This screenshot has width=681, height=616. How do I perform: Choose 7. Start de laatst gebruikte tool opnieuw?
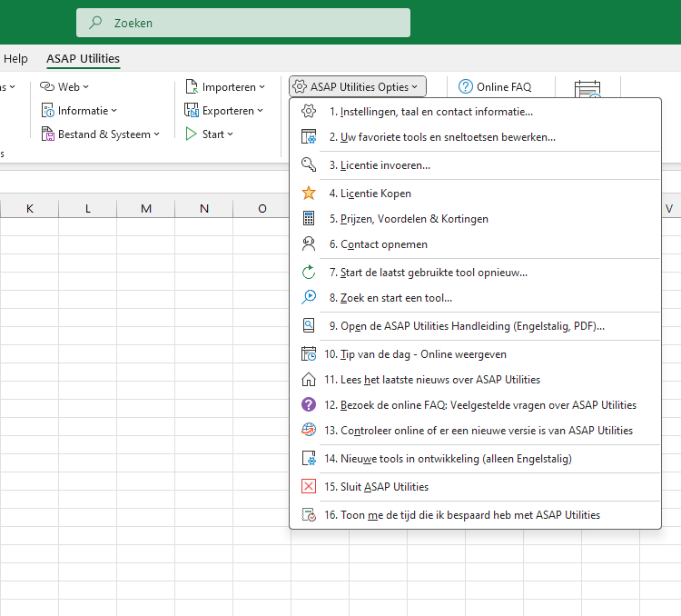click(x=475, y=273)
